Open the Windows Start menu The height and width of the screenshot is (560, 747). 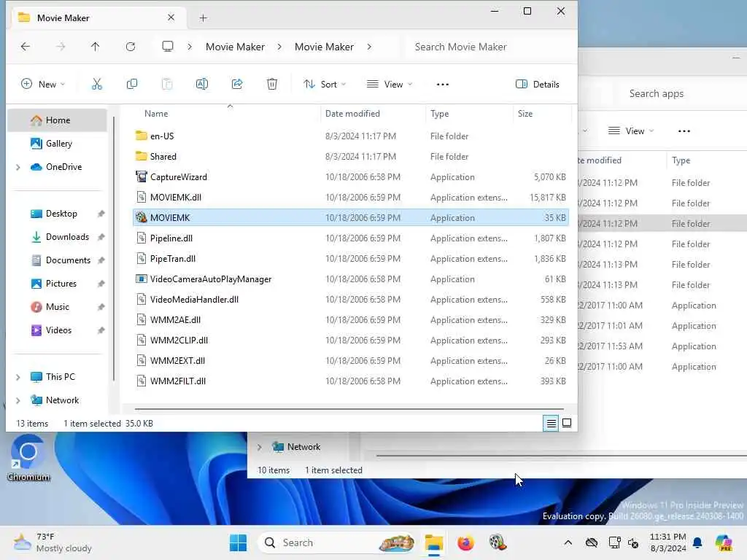(239, 542)
